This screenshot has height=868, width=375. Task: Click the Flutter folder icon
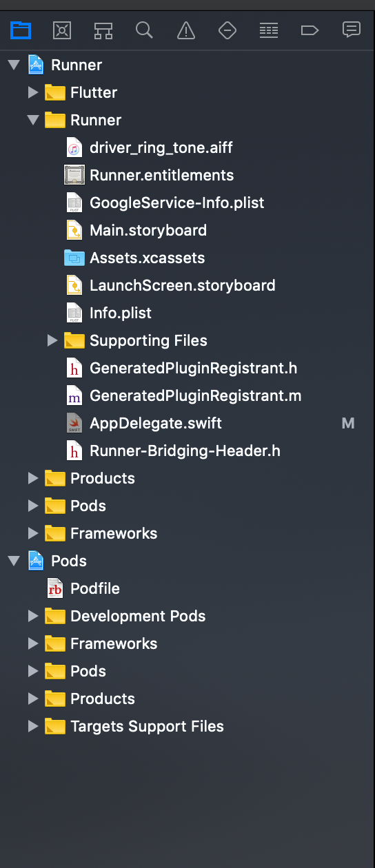(x=54, y=92)
